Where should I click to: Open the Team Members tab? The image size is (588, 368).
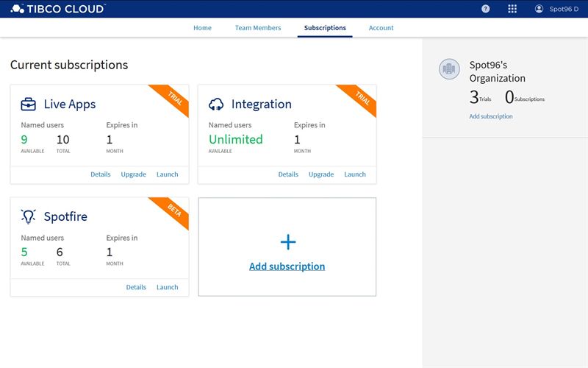tap(258, 28)
